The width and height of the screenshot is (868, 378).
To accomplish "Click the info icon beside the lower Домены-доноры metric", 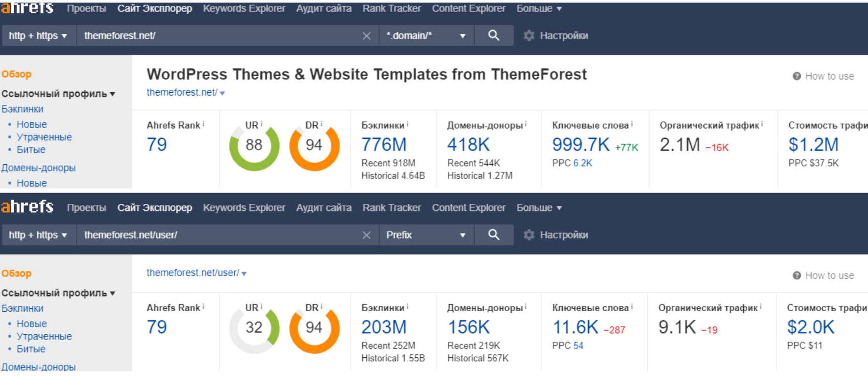I will coord(526,306).
